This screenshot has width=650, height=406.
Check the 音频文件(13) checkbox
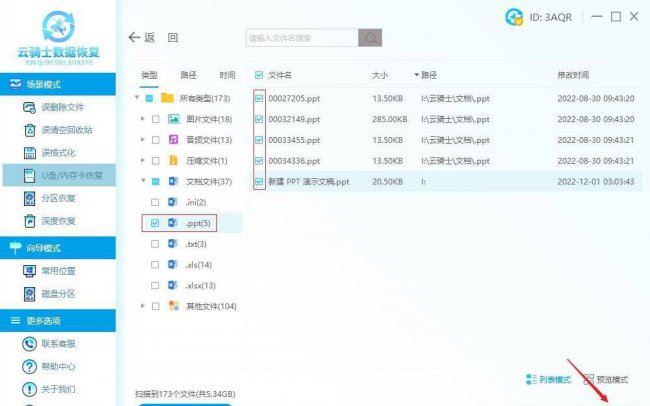click(x=156, y=140)
